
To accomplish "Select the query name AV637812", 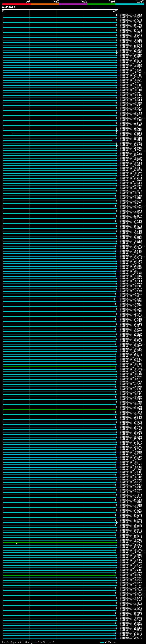I will (x=8, y=8).
